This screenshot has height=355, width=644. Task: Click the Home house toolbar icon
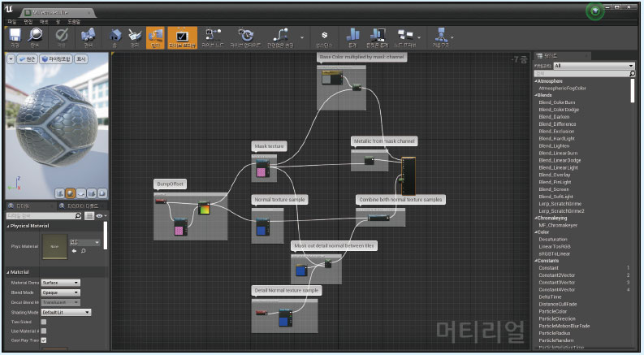(x=115, y=35)
